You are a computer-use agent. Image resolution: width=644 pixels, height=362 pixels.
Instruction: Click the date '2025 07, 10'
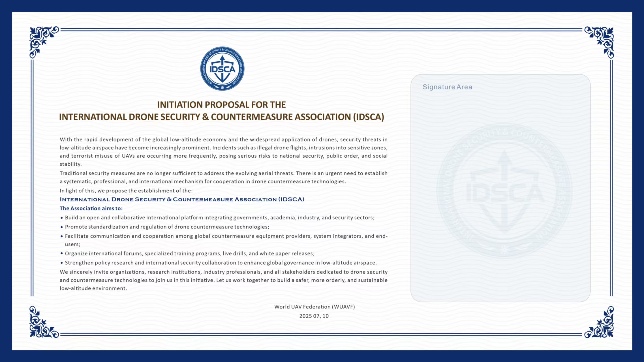pos(314,316)
